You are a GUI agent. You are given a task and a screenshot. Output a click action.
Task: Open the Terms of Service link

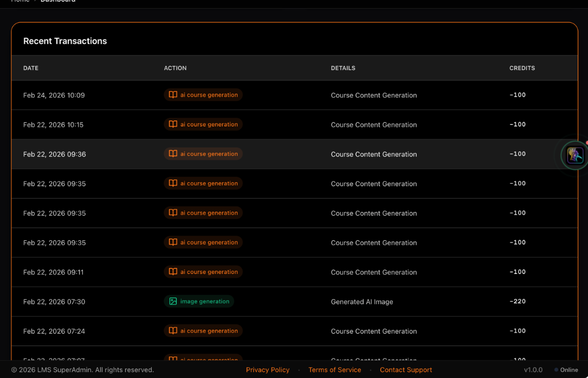[334, 369]
